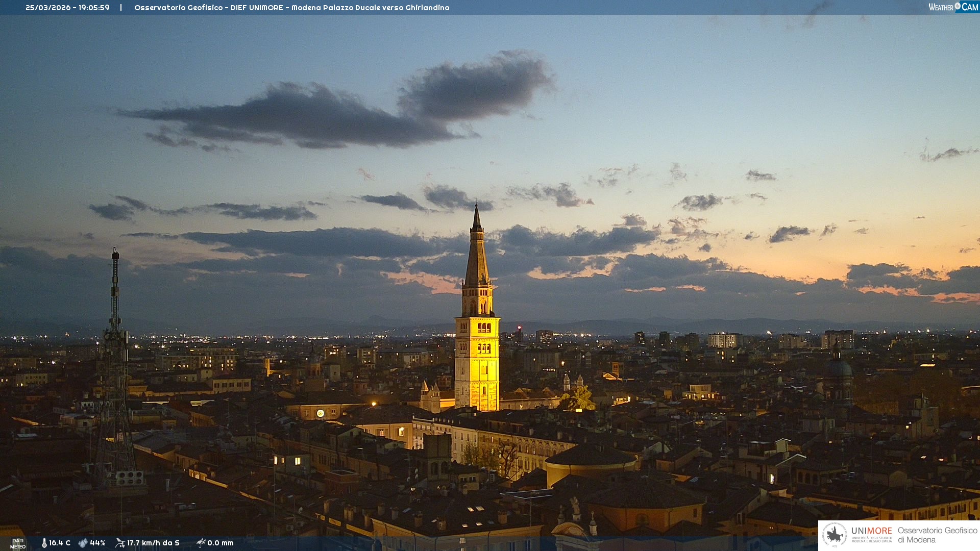
Task: Click the UNIMORE wordmark text
Action: [x=871, y=531]
